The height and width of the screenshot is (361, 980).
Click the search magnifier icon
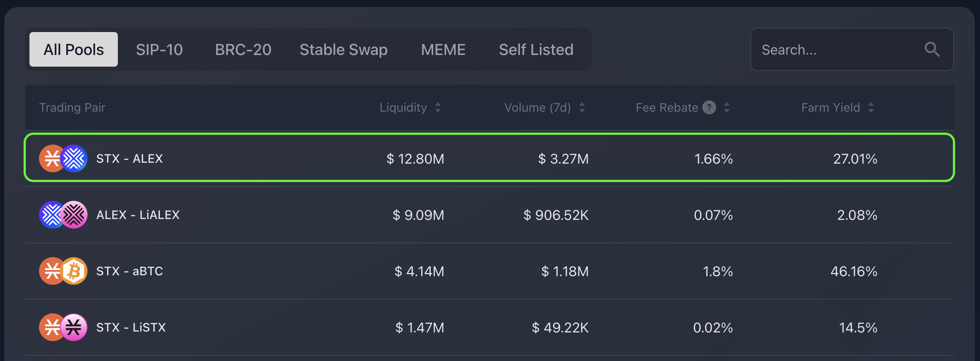[x=932, y=50]
